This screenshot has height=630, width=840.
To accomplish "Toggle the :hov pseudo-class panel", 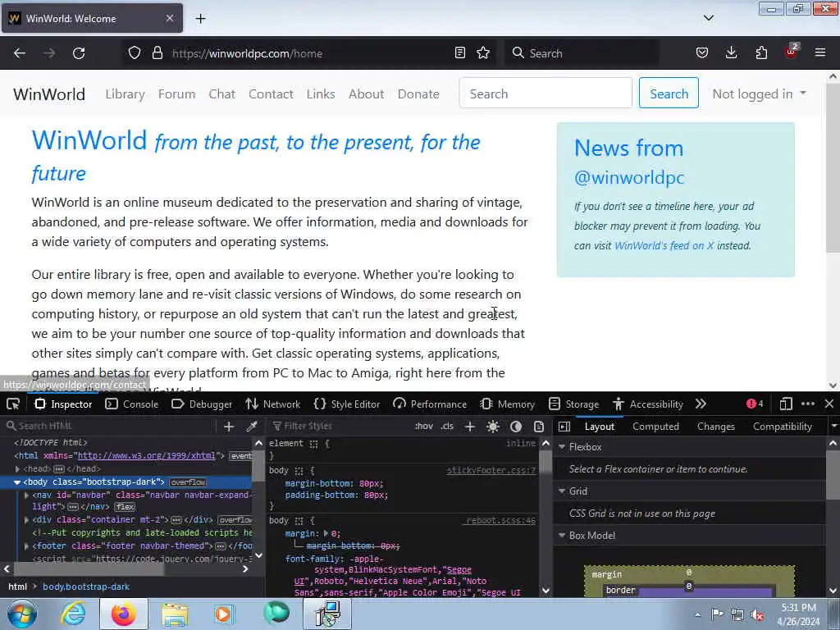I will [x=424, y=427].
